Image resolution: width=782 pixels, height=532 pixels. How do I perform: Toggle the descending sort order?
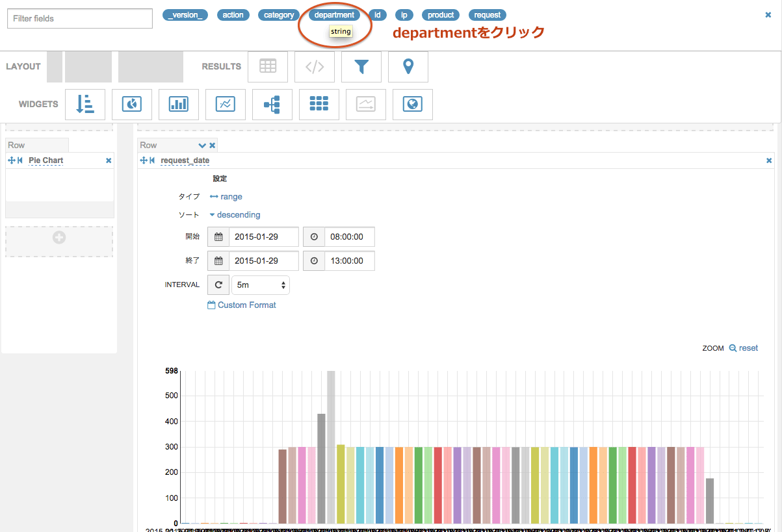[x=235, y=215]
